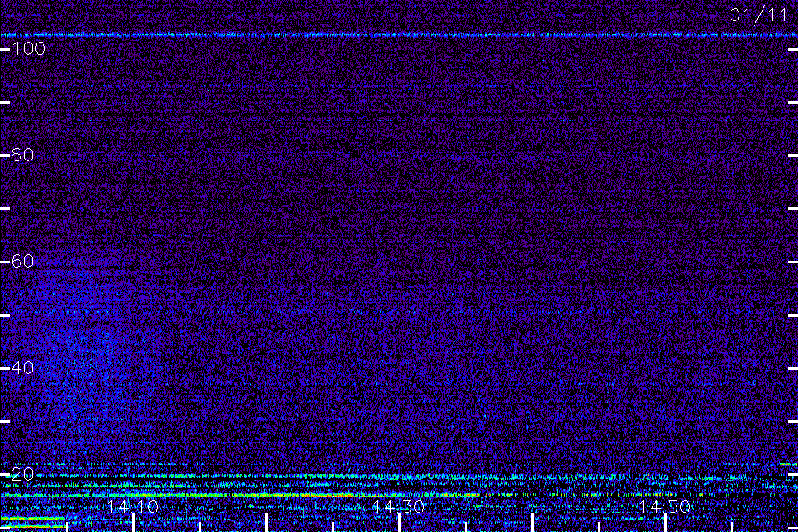
Task: Click the tick mark below 14:50
Action: pyautogui.click(x=665, y=523)
